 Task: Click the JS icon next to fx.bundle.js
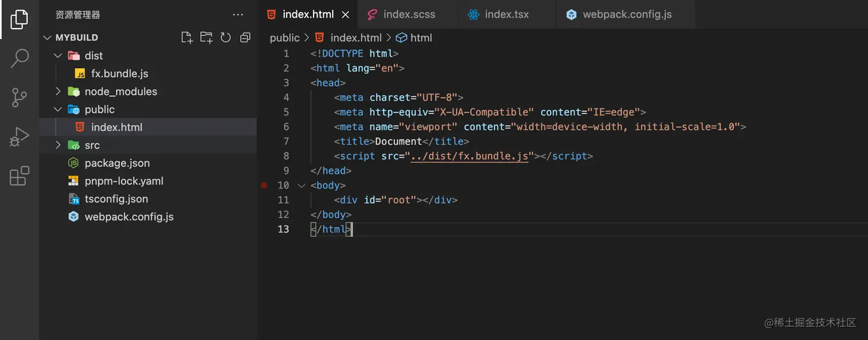click(80, 74)
